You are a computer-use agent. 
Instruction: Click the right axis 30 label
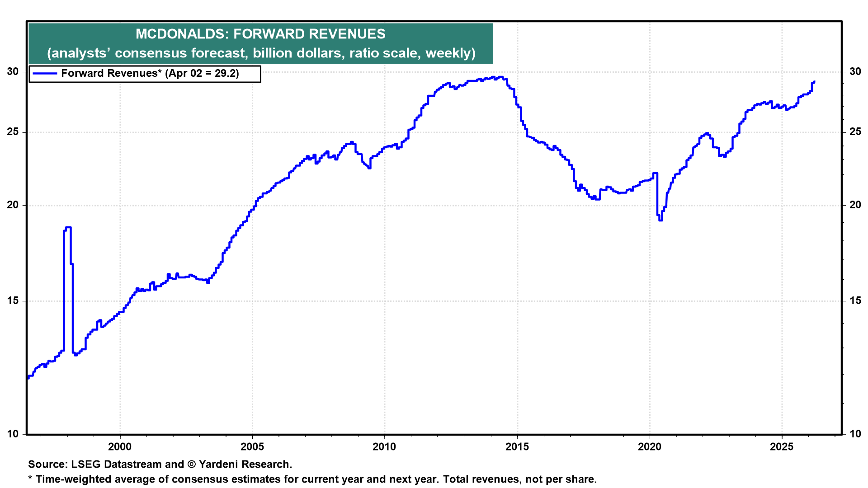coord(855,71)
